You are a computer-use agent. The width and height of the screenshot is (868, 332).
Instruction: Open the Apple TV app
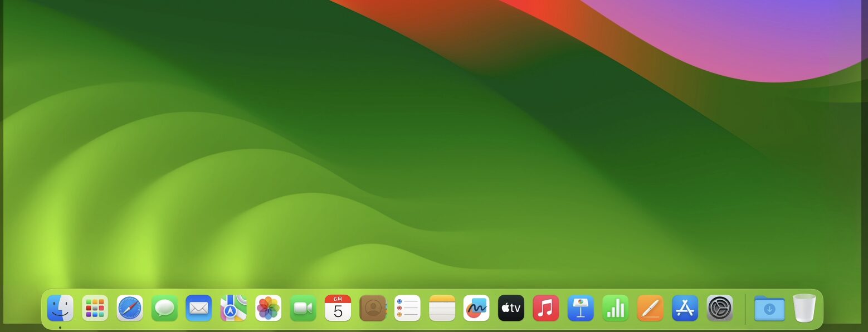(x=511, y=308)
